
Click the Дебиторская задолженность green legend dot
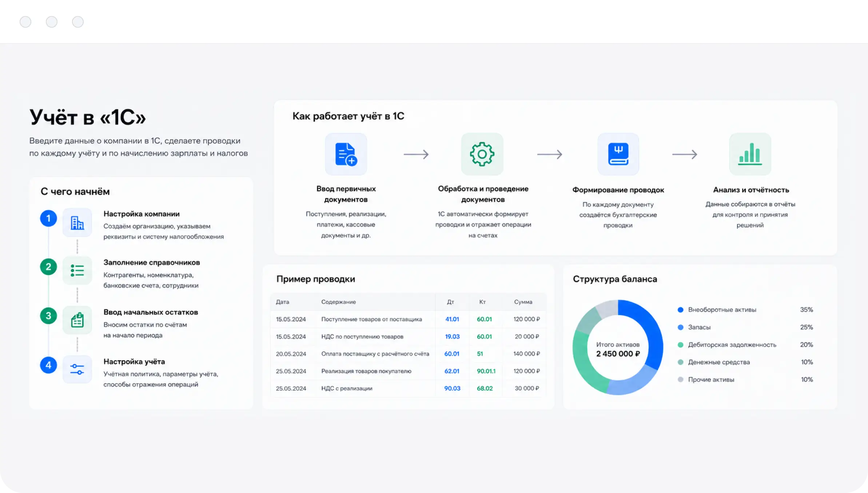(681, 345)
